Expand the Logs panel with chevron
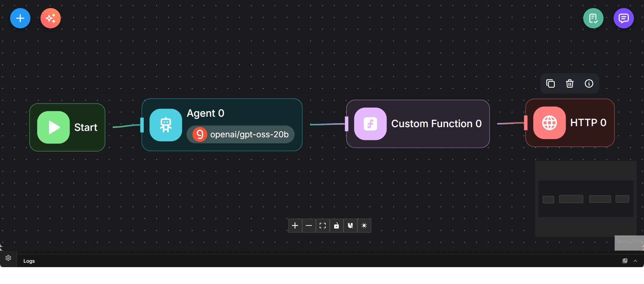This screenshot has height=284, width=644. pyautogui.click(x=636, y=261)
